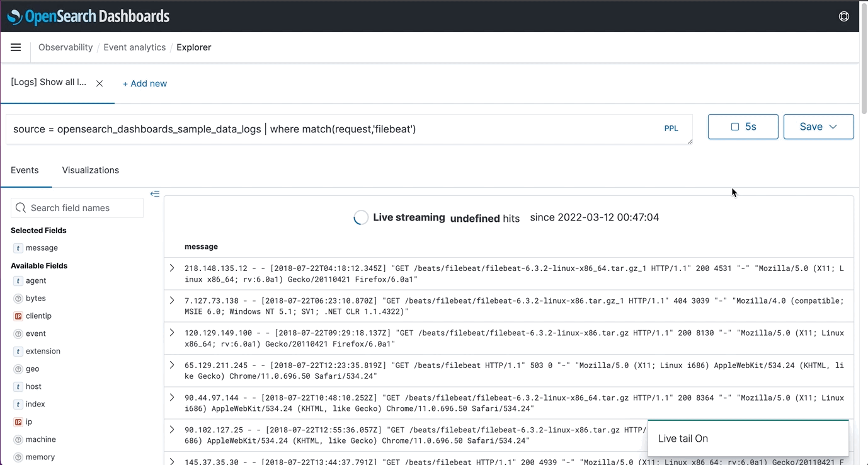
Task: Expand the log row for 90.102.127.25
Action: pos(172,430)
